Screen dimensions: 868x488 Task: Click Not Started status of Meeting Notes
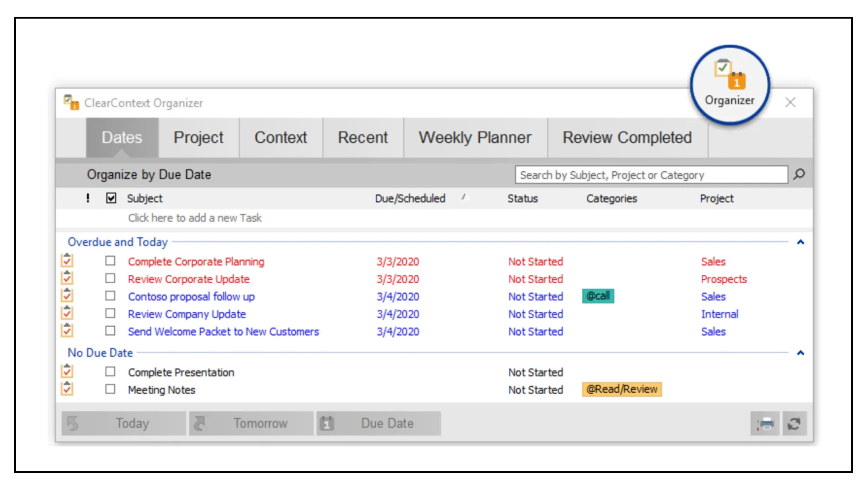pyautogui.click(x=536, y=390)
